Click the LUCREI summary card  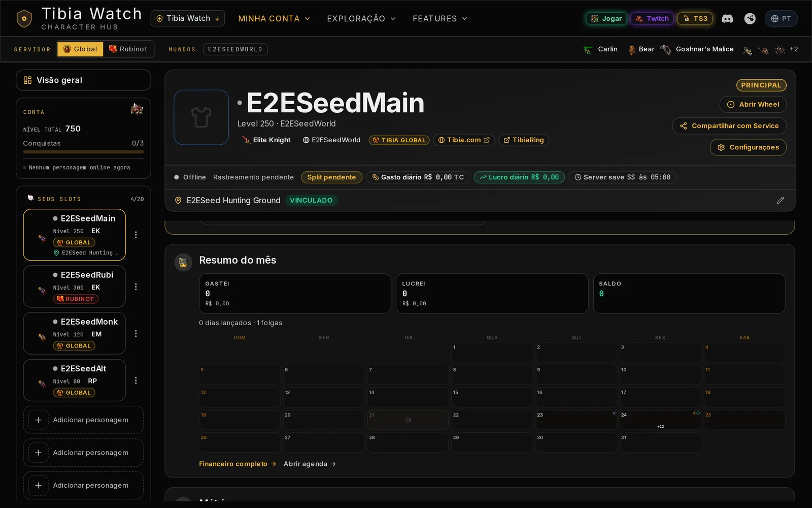492,294
